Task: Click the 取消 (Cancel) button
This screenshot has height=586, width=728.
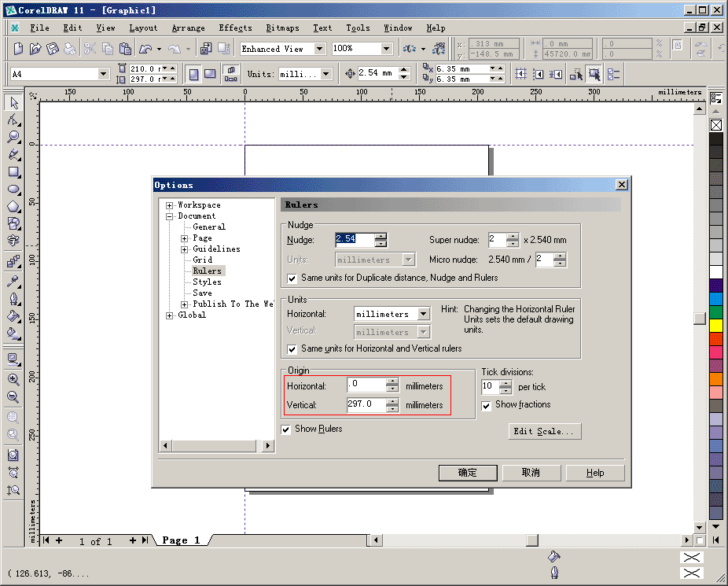Action: coord(531,473)
